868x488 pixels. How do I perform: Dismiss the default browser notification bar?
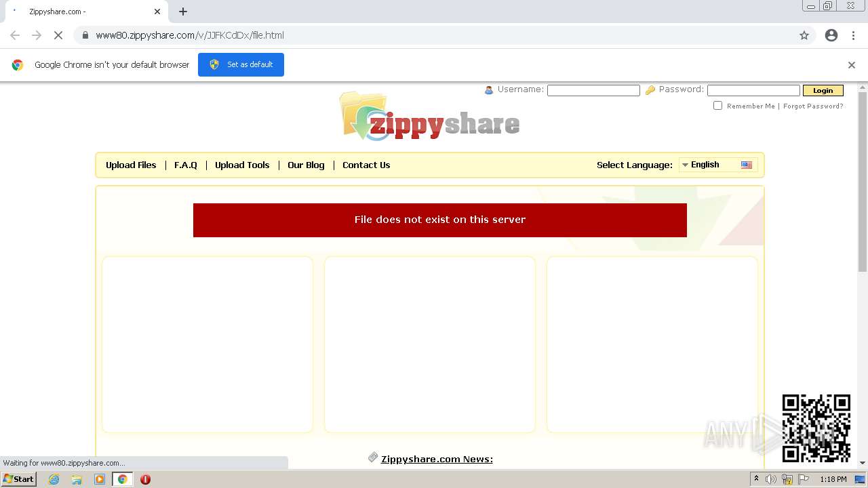point(852,65)
